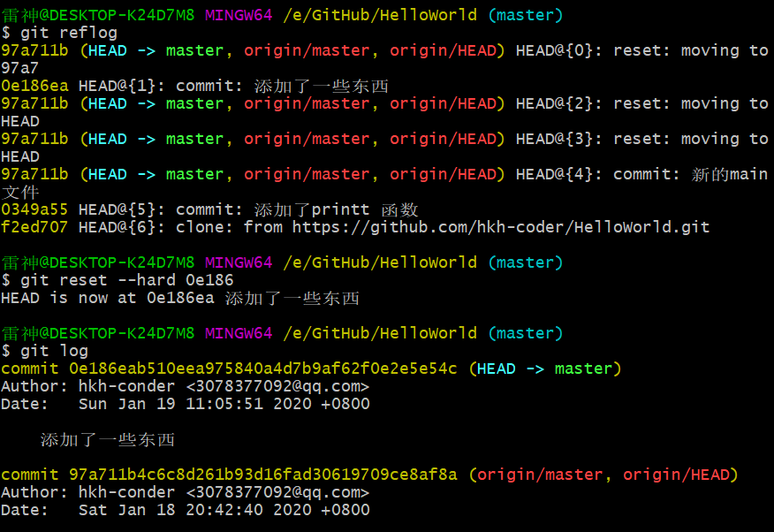Viewport: 774px width, 532px height.
Task: Click the github.com/hkh-coder/HelloWorld.git URL
Action: click(x=500, y=227)
